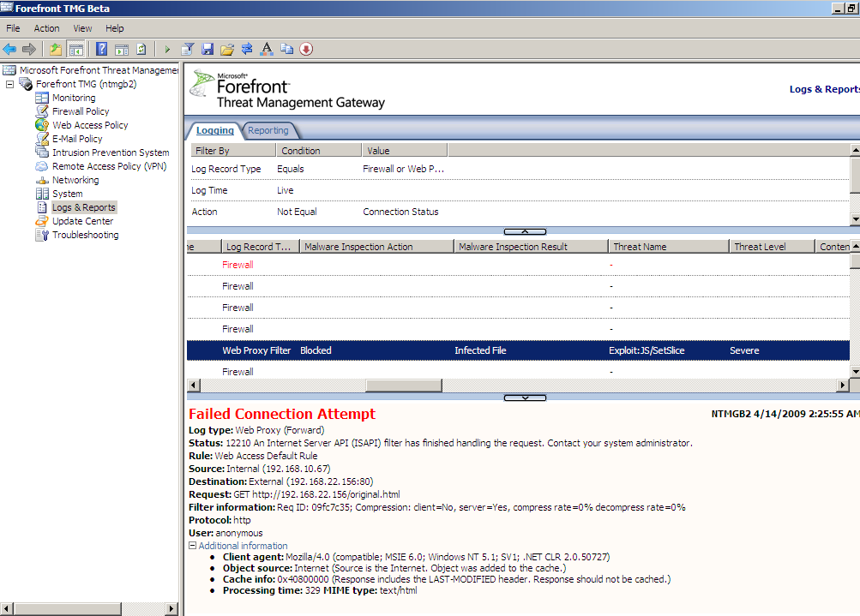Viewport: 860px width, 616px height.
Task: Select the Action Not Equal filter row
Action: 518,212
